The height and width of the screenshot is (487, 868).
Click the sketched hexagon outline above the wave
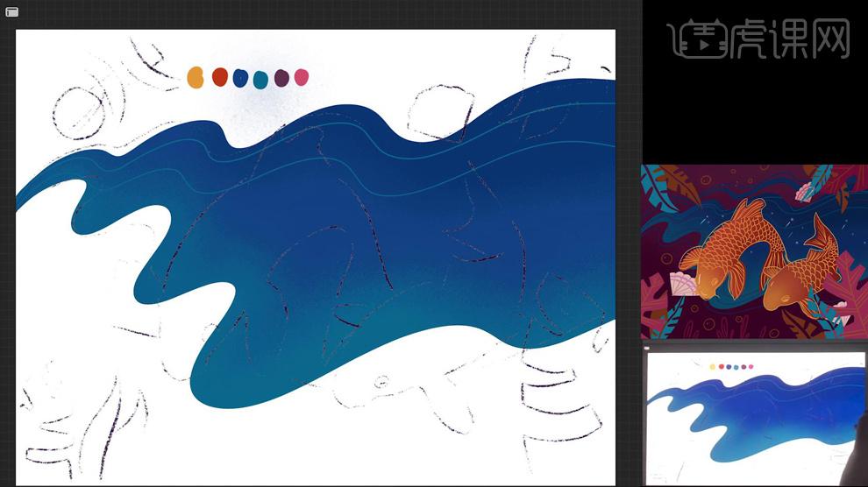[x=441, y=112]
